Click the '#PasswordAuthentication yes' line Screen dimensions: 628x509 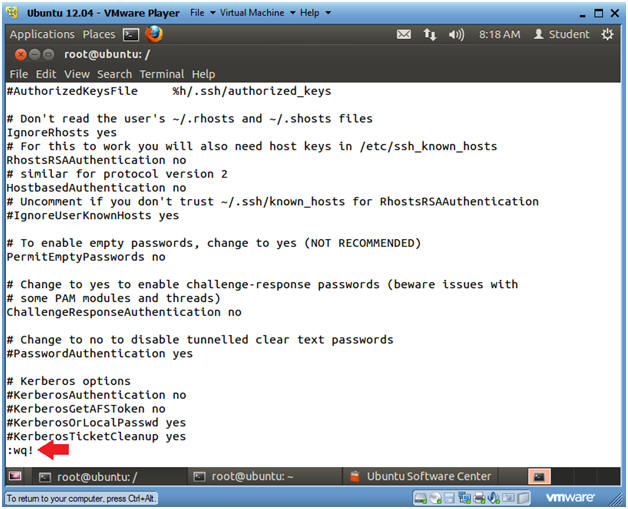[x=100, y=354]
